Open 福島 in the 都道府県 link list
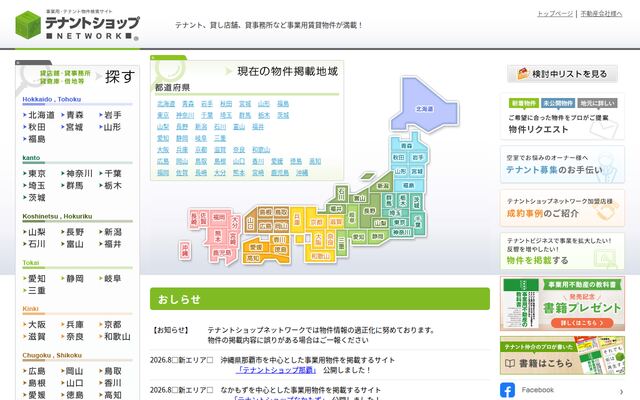The width and height of the screenshot is (640, 400). pos(283,104)
